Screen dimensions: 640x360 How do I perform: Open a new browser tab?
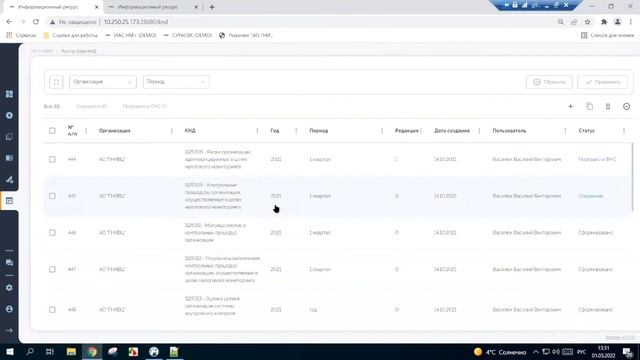coord(212,7)
